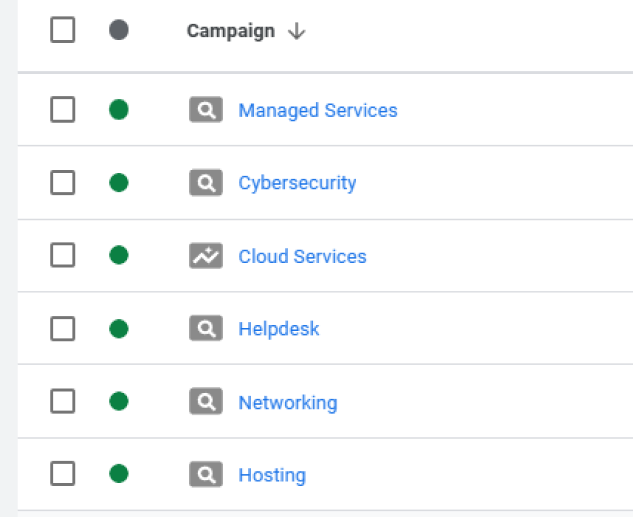Open the Networking campaign link
Screen dimensions: 633x517
click(x=287, y=402)
